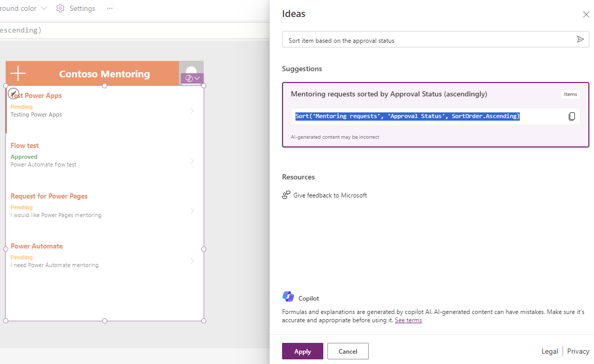Click the Privacy link
The image size is (594, 364).
tap(578, 351)
